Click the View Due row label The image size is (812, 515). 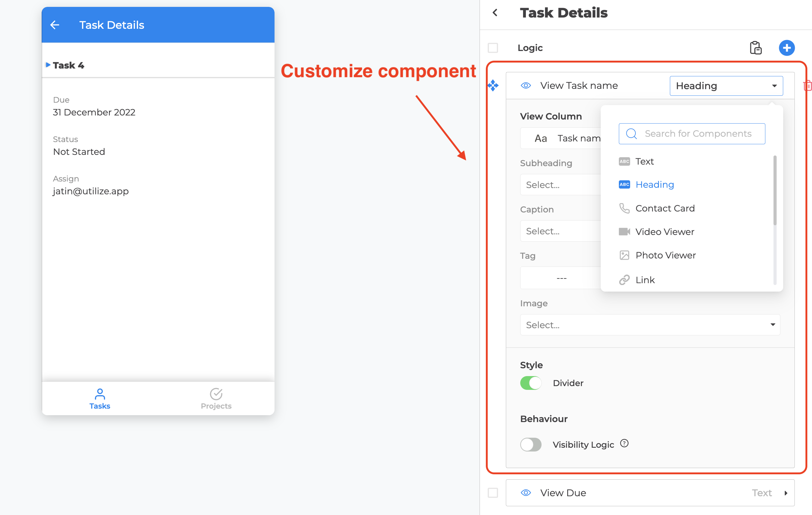point(563,493)
